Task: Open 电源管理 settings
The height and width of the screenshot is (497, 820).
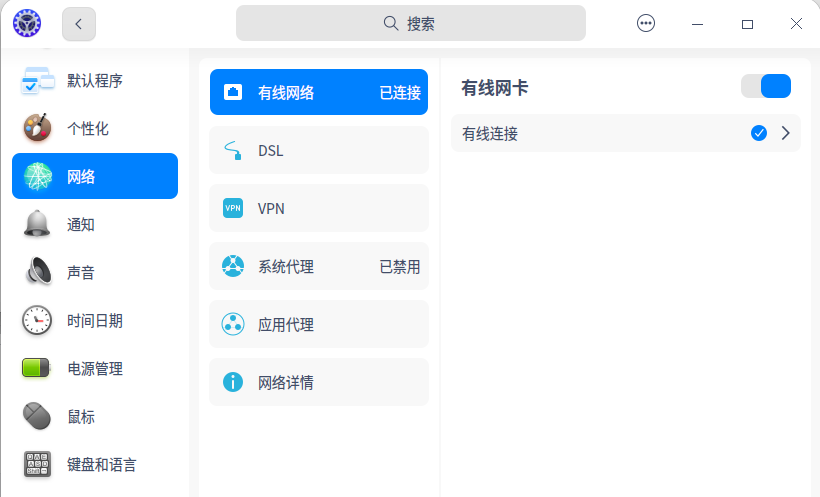Action: pyautogui.click(x=95, y=368)
